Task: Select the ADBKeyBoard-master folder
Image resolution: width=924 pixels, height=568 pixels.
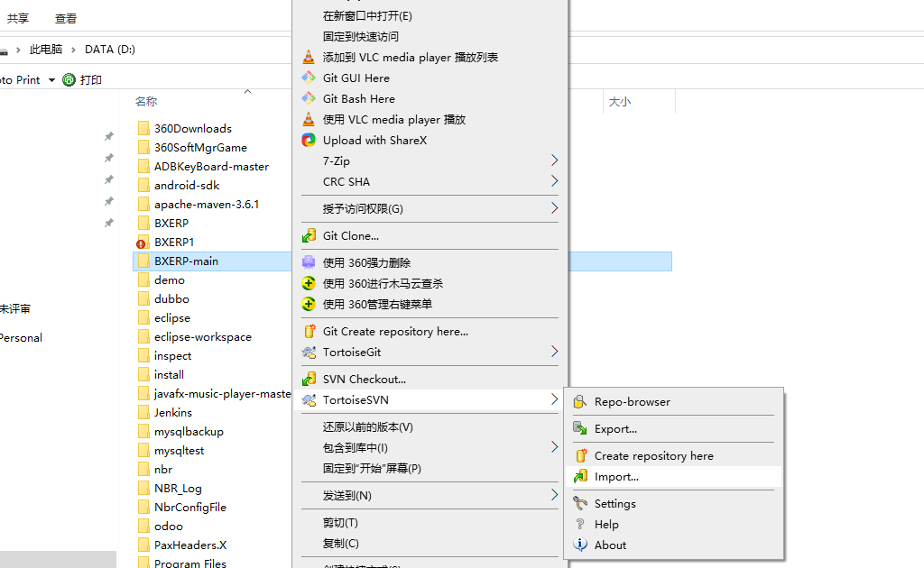Action: click(x=211, y=167)
